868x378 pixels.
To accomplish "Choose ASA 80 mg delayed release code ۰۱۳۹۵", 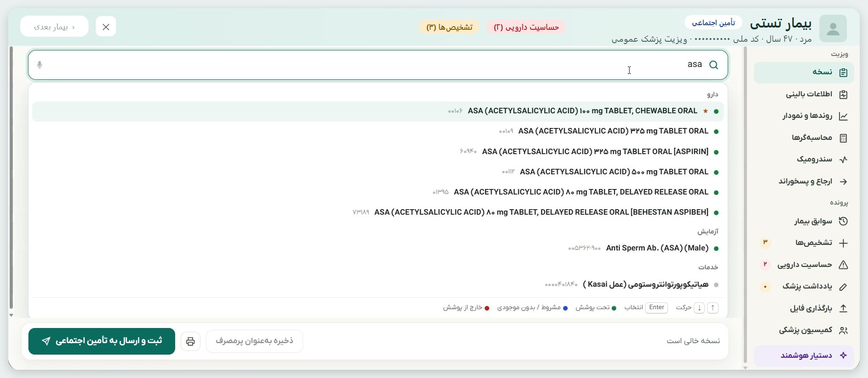I will pos(378,192).
